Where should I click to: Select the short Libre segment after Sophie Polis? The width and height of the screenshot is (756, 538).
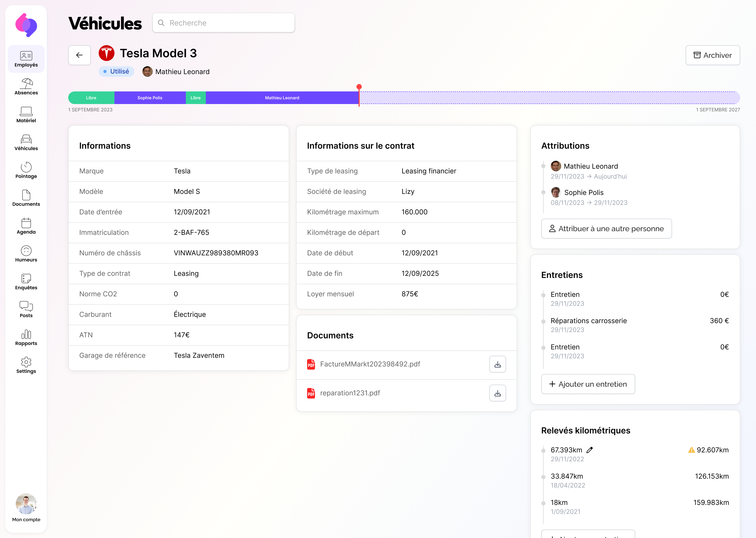pos(196,98)
